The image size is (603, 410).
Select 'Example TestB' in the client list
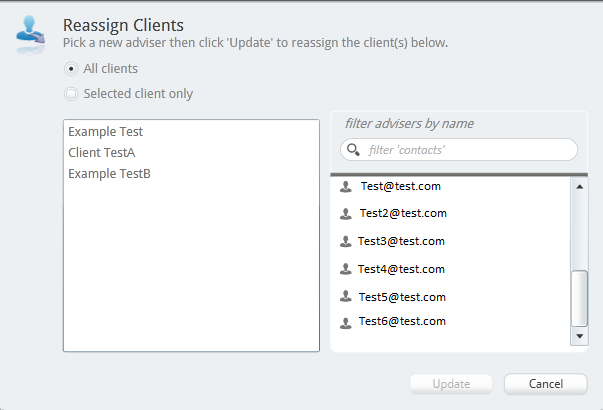click(109, 174)
